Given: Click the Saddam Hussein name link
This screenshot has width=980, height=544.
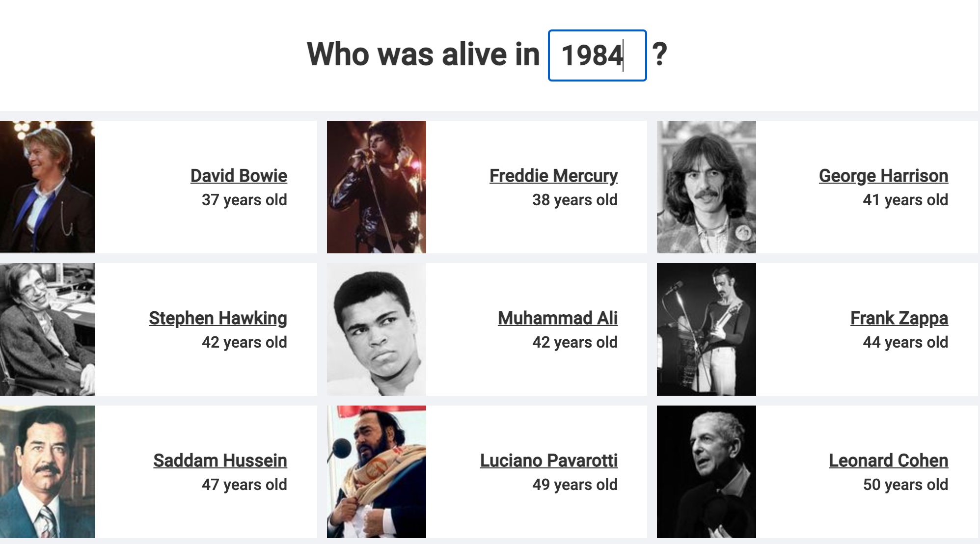Looking at the screenshot, I should (220, 461).
